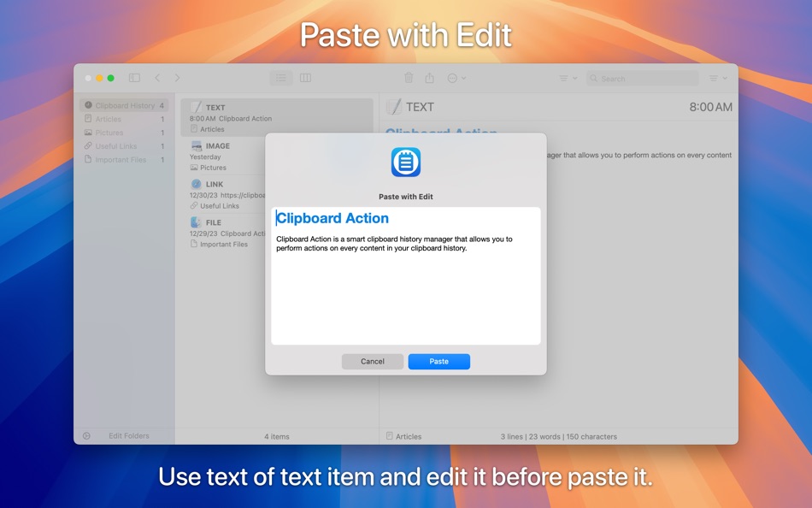The width and height of the screenshot is (812, 508).
Task: Click Edit Folders at sidebar bottom
Action: pos(129,436)
